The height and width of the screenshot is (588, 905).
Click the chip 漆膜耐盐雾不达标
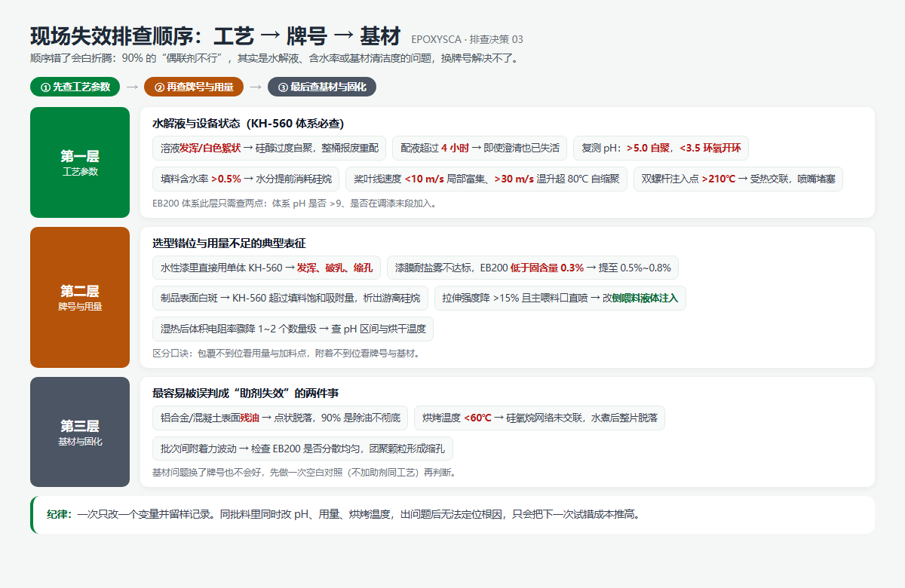532,268
